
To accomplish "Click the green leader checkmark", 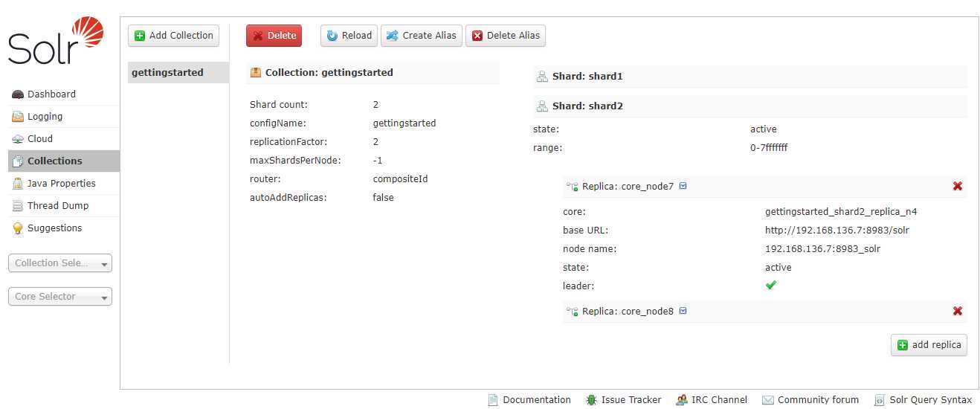I will pos(771,285).
